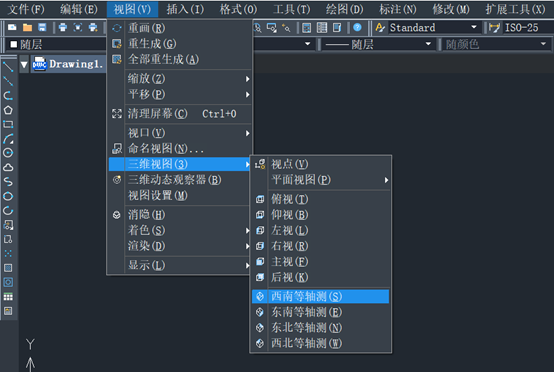Click the Table tool icon
The width and height of the screenshot is (554, 372).
8,297
